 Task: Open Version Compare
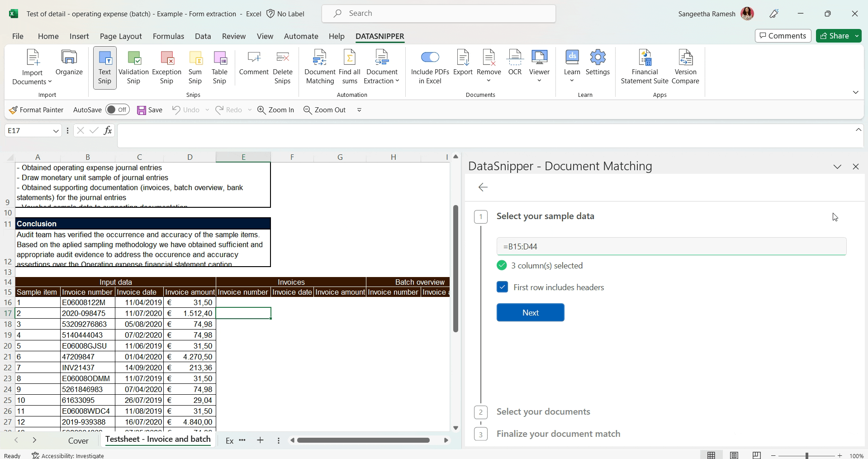pos(685,67)
